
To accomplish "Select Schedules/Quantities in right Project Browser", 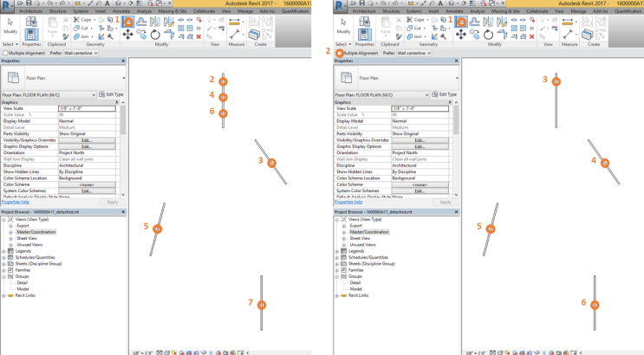I will pyautogui.click(x=368, y=258).
